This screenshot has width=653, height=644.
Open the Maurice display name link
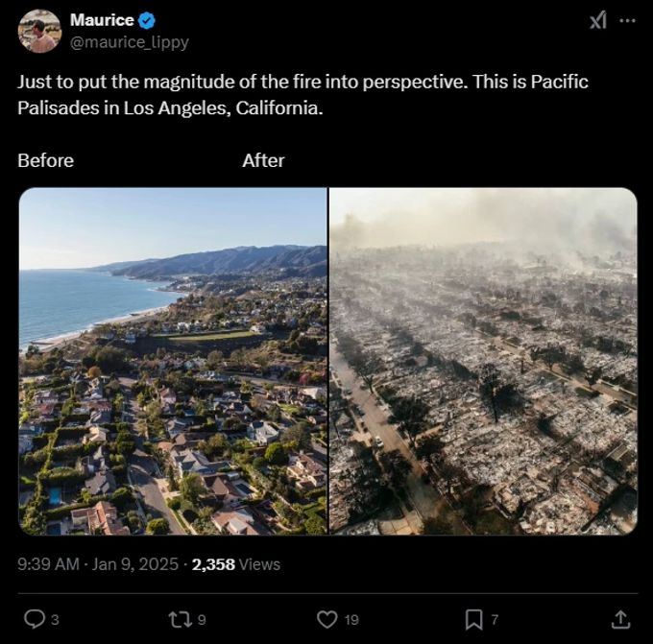102,20
